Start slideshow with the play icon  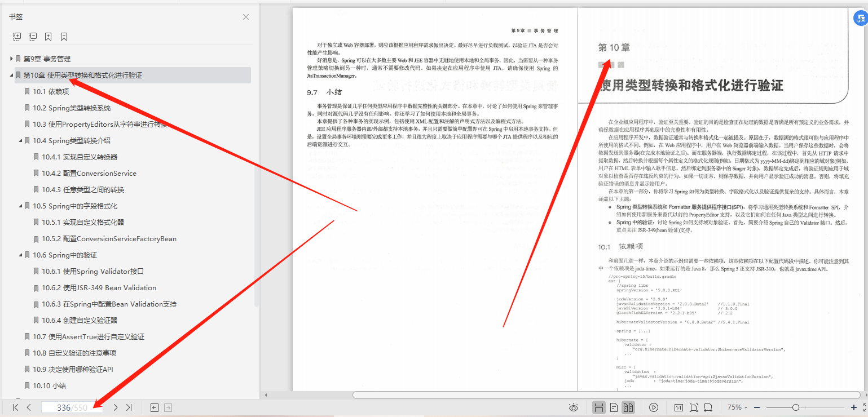point(654,407)
